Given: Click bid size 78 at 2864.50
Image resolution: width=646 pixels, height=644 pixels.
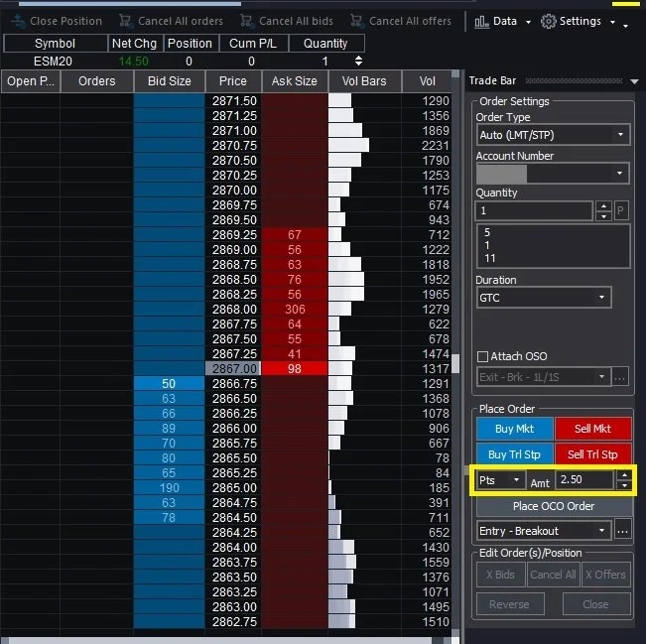Looking at the screenshot, I should pos(169,518).
